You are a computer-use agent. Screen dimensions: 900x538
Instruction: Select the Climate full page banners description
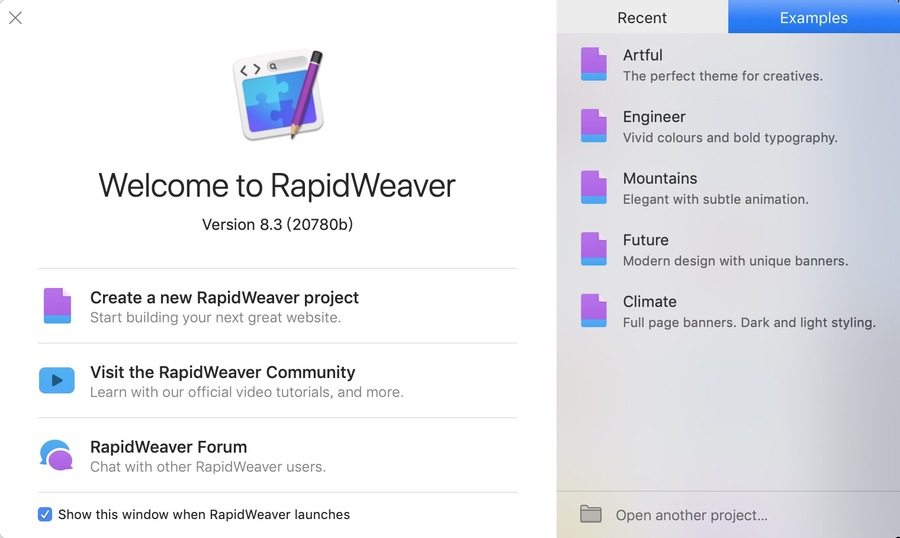tap(748, 323)
